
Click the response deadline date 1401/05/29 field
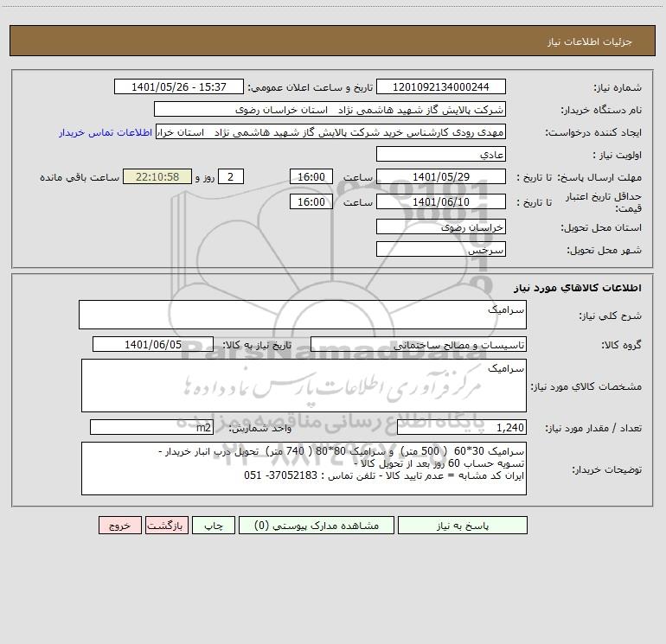441,176
